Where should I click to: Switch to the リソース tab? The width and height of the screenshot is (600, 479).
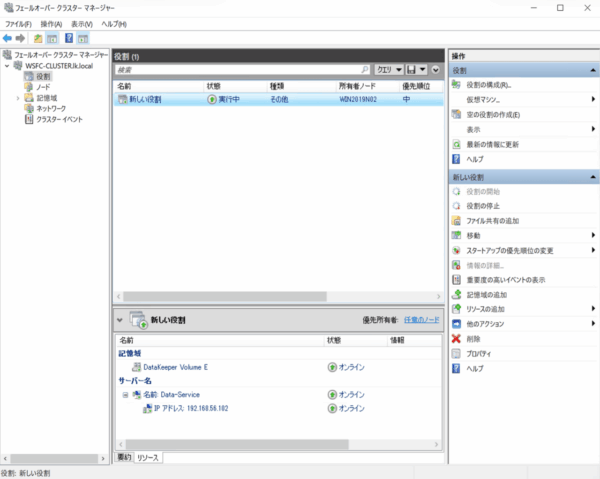[148, 458]
